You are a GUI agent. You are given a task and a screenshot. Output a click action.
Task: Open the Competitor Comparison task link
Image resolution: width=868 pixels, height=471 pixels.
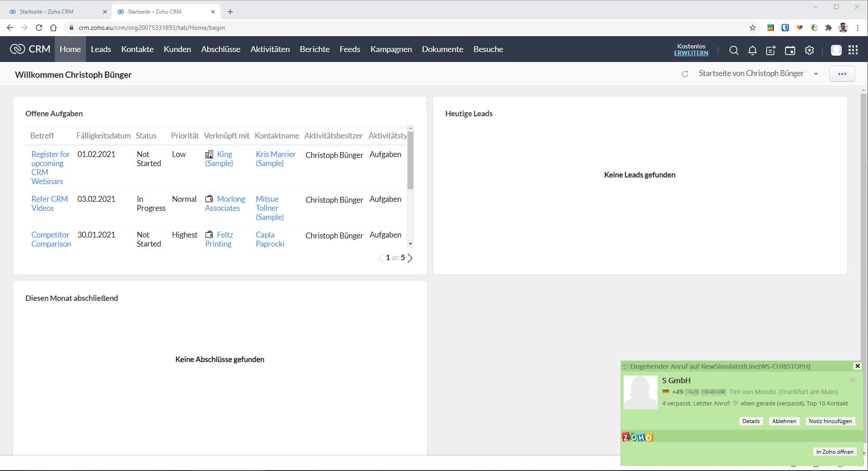point(51,239)
